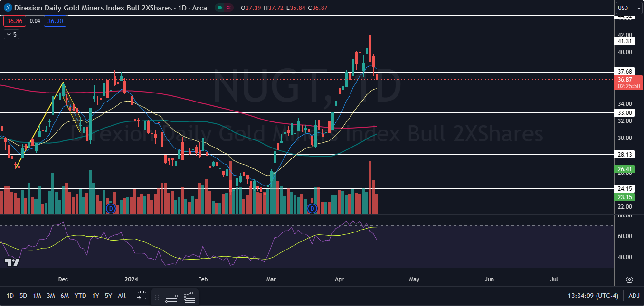The height and width of the screenshot is (306, 644).
Task: Click the blue 36.90 buy price button
Action: tap(54, 21)
